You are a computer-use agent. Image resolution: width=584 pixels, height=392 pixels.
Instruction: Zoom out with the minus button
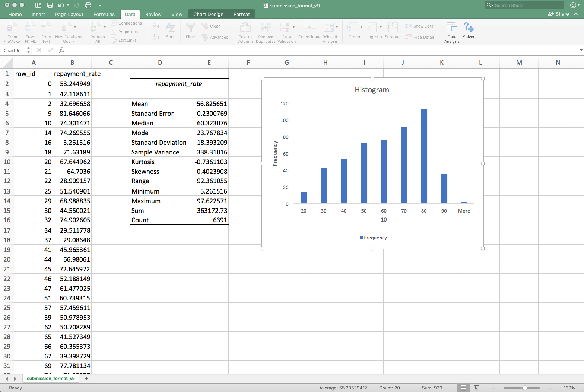pyautogui.click(x=493, y=388)
